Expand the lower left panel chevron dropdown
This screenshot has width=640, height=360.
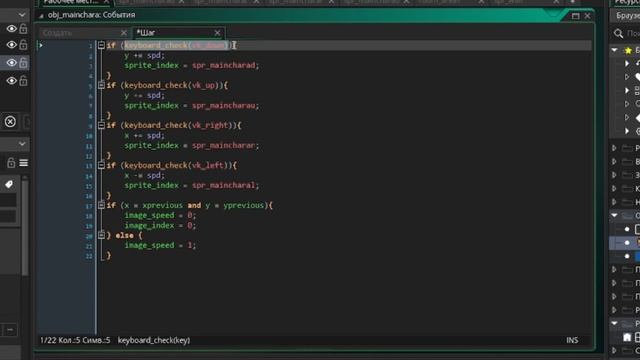tap(22, 144)
